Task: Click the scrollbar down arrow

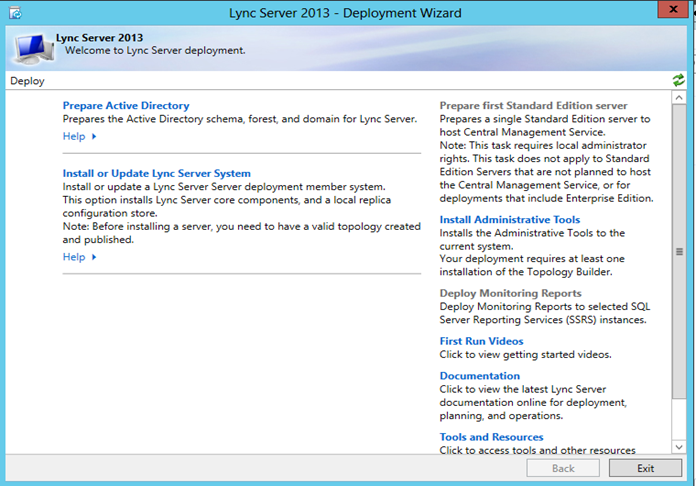Action: [x=679, y=447]
